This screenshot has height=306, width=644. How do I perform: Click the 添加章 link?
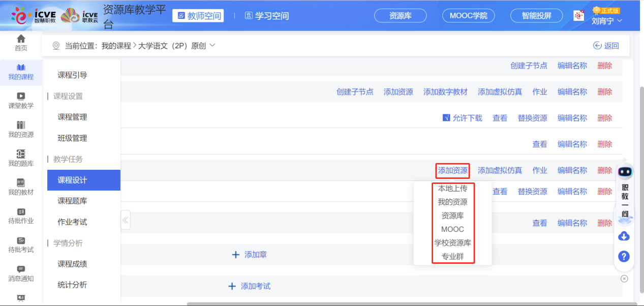[x=250, y=255]
